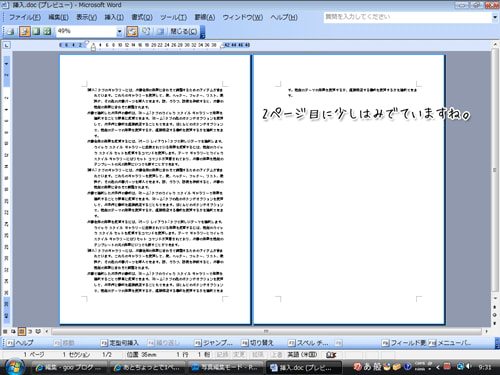Click the help question input field
Screen dimensions: 500x375
click(x=407, y=17)
